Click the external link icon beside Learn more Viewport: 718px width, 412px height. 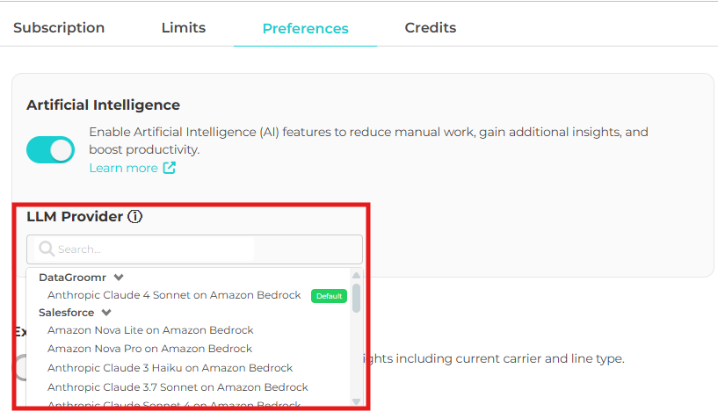(169, 168)
